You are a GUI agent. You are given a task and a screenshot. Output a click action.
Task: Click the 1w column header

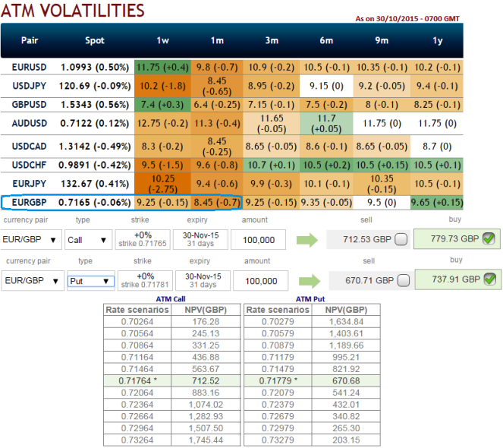pos(162,40)
